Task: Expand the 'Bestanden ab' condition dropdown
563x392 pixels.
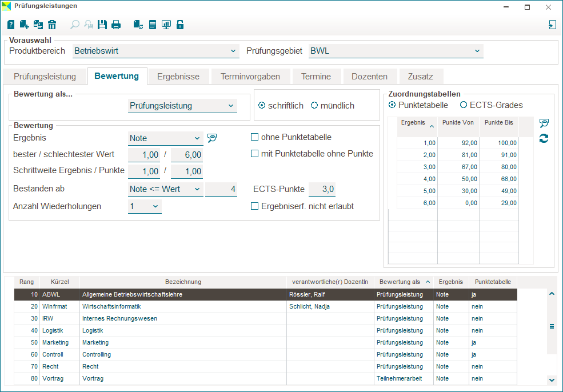Action: click(197, 189)
